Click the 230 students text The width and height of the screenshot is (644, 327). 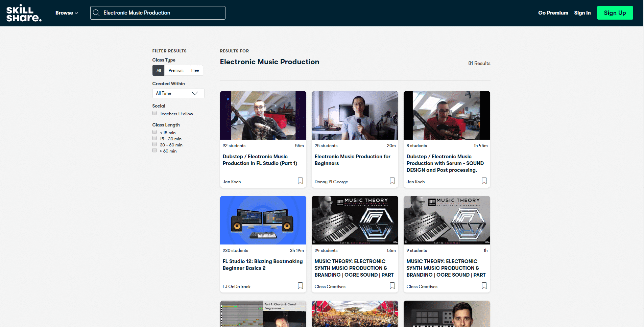point(235,251)
